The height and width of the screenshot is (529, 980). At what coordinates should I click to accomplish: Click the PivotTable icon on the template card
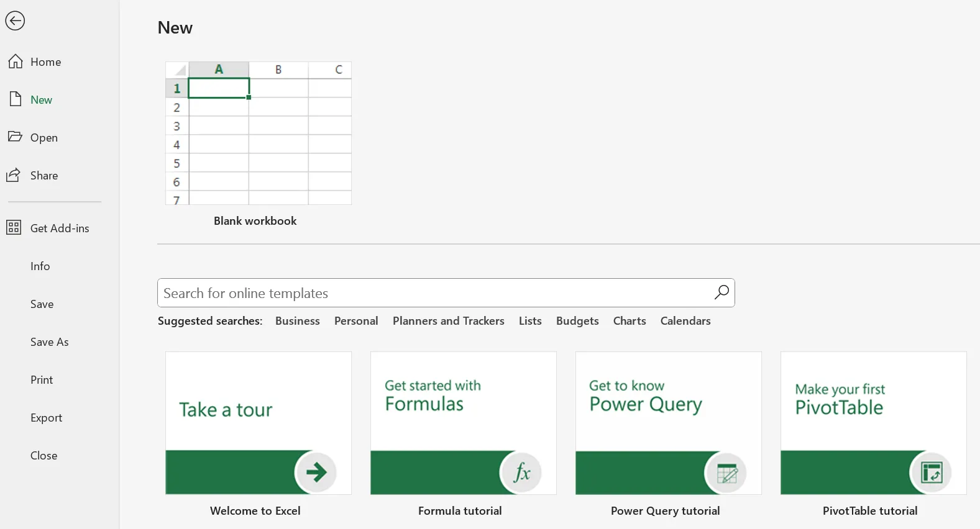[932, 472]
